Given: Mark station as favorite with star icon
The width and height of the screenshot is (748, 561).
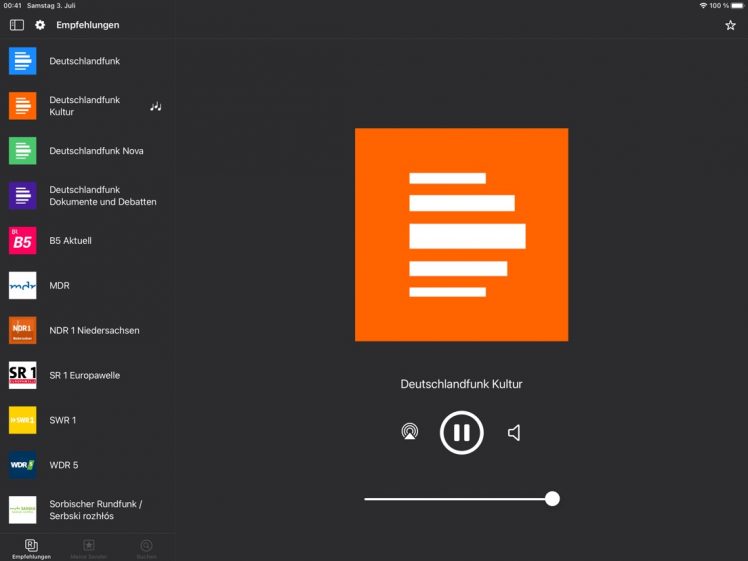Looking at the screenshot, I should click(730, 25).
